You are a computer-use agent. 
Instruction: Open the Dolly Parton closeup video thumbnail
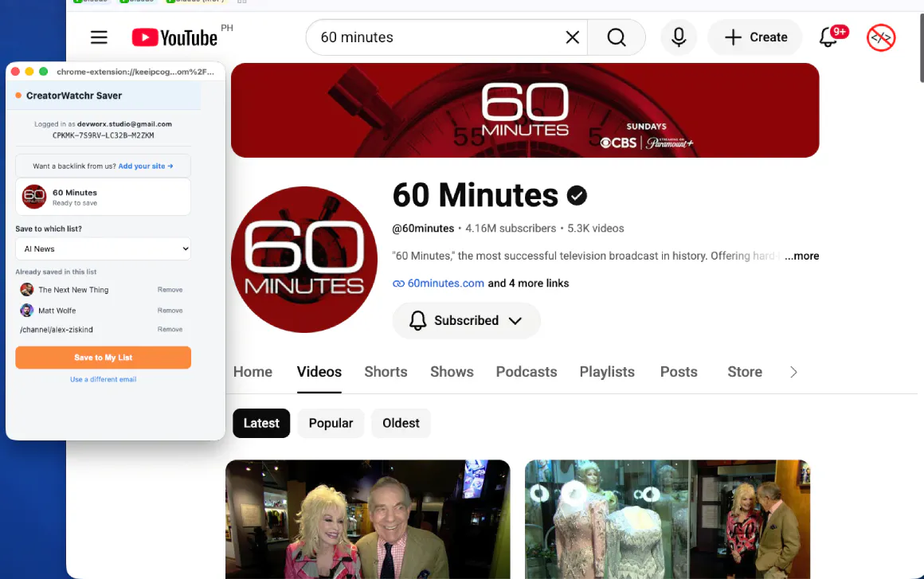pos(368,519)
